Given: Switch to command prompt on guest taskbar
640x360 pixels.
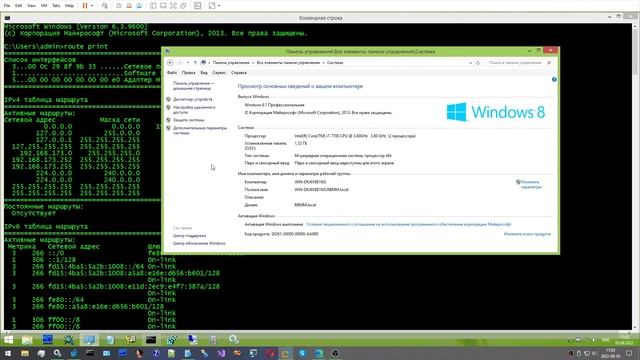Looking at the screenshot, I should [151, 340].
